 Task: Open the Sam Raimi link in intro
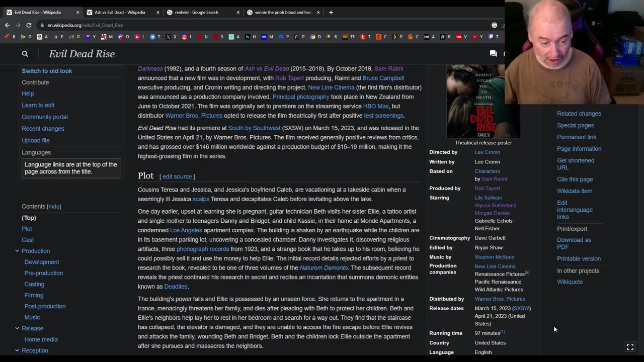coord(388,68)
